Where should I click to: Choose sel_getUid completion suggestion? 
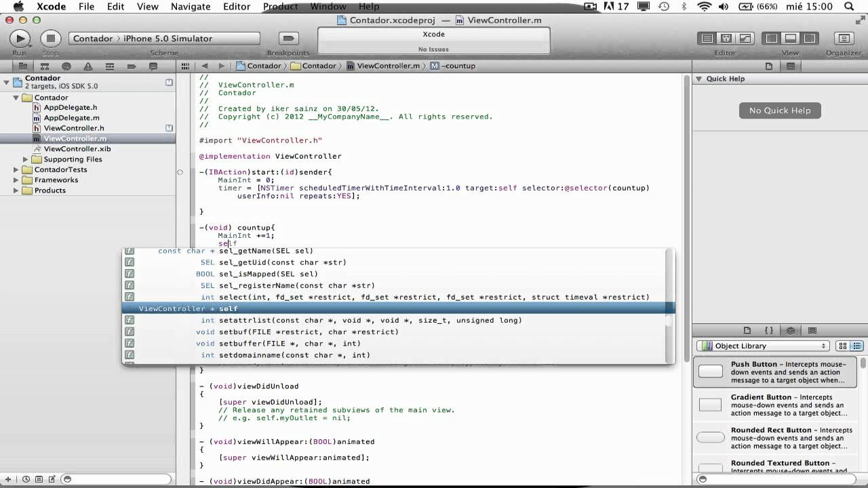pos(398,262)
